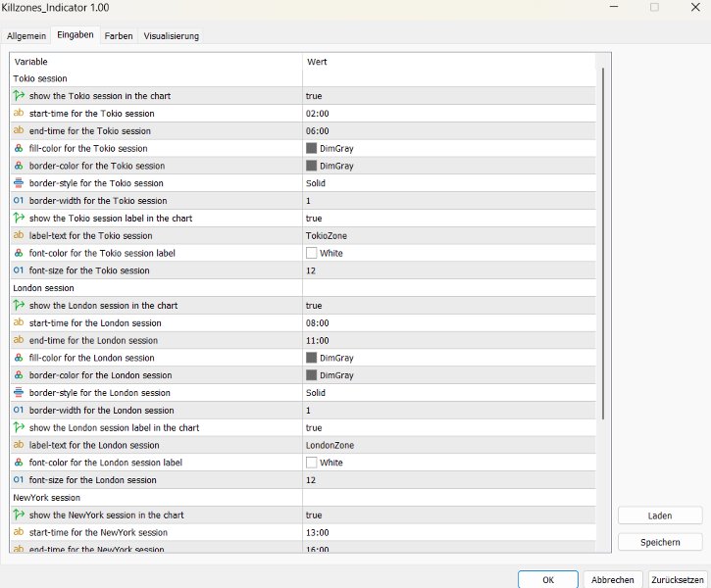Select the 'London session' group header row
The height and width of the screenshot is (588, 711).
tap(303, 288)
